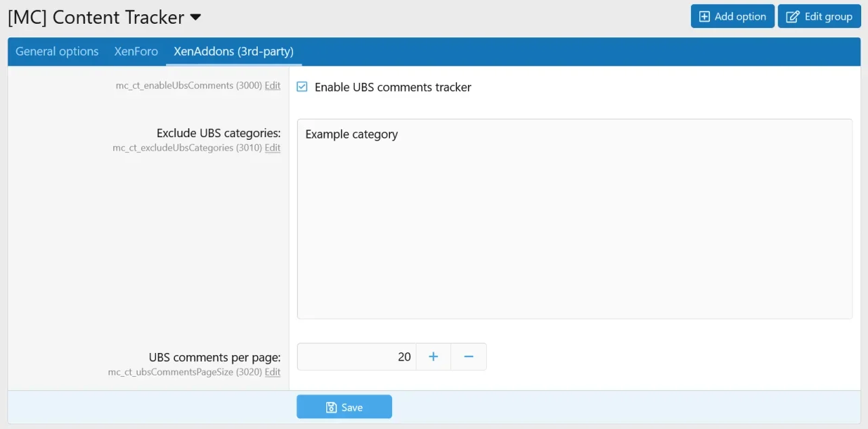Click the Edit group button label
Viewport: 868px width, 429px height.
tap(828, 17)
